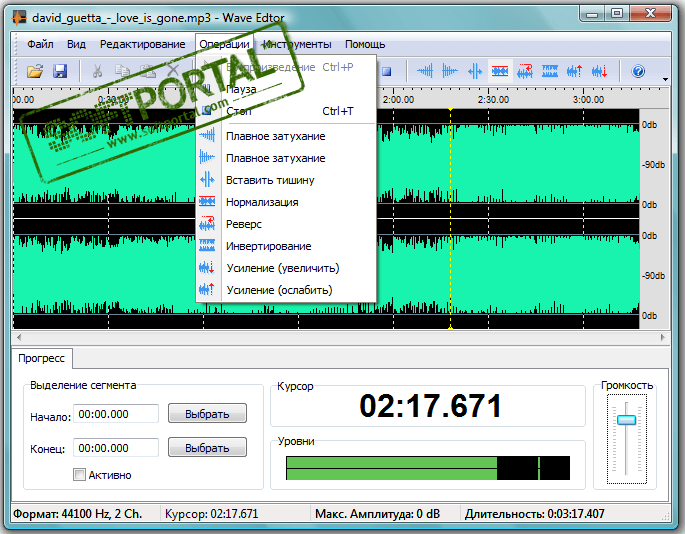The height and width of the screenshot is (534, 685).
Task: Click the reverse waveform toolbar icon
Action: pyautogui.click(x=525, y=71)
